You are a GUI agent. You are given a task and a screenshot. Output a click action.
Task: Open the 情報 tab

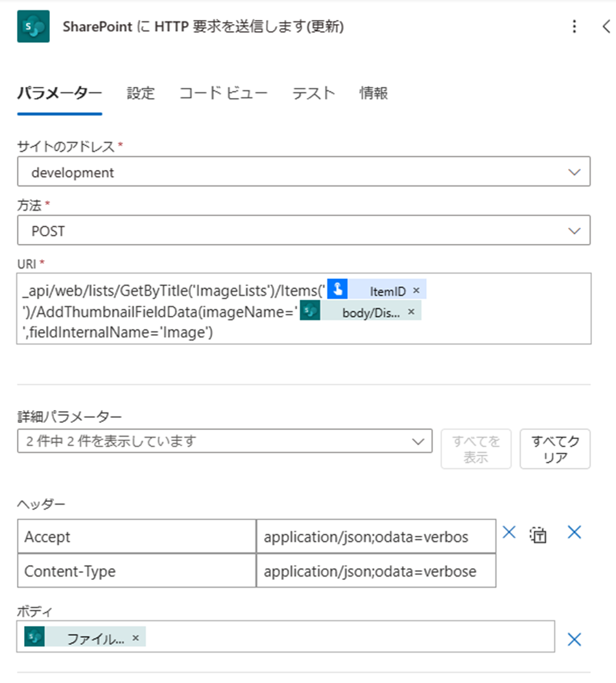tap(372, 93)
